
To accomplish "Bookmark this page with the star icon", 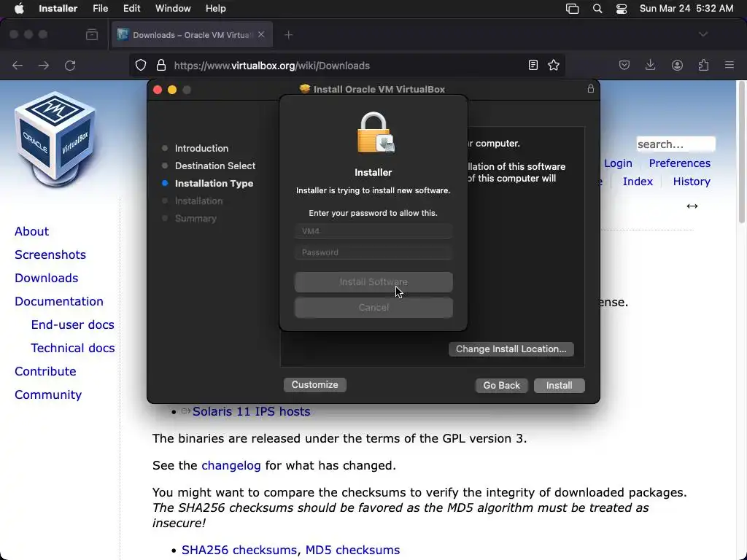I will point(554,65).
